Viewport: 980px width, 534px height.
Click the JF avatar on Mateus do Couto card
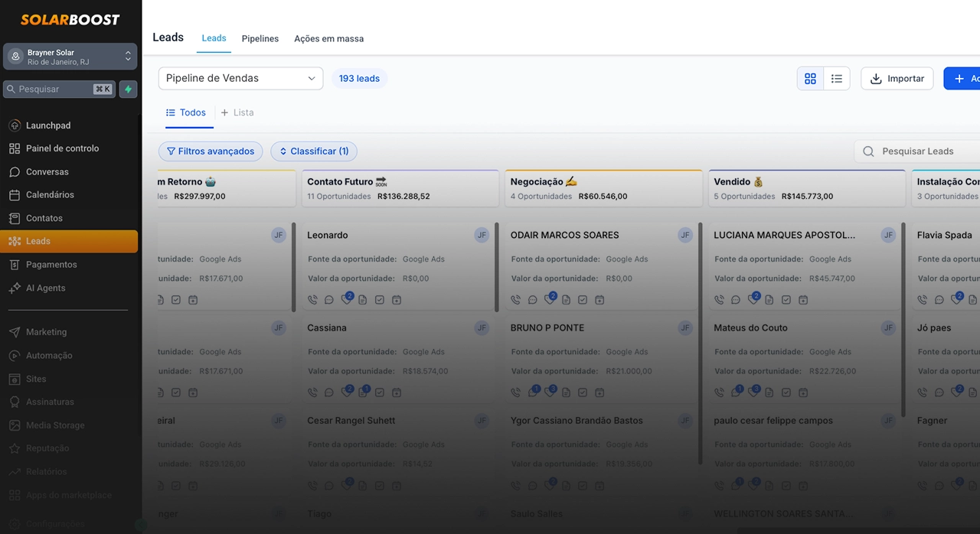click(888, 328)
